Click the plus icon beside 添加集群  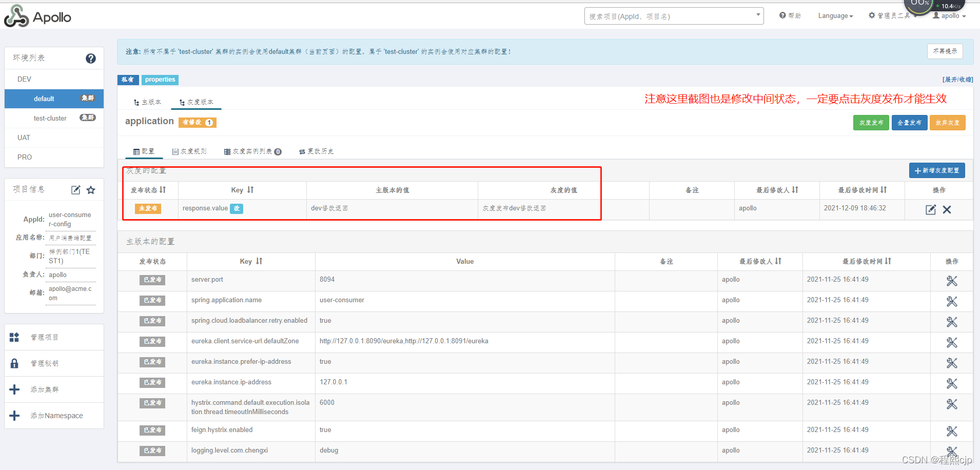(x=14, y=389)
